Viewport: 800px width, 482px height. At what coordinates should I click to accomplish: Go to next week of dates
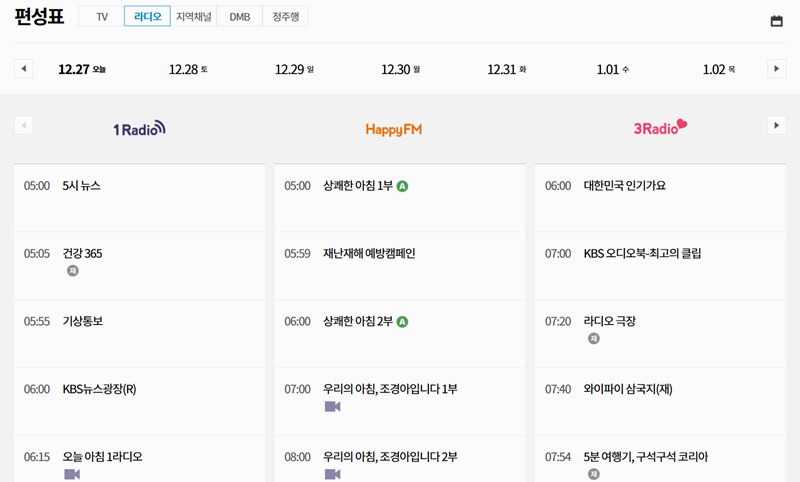777,69
